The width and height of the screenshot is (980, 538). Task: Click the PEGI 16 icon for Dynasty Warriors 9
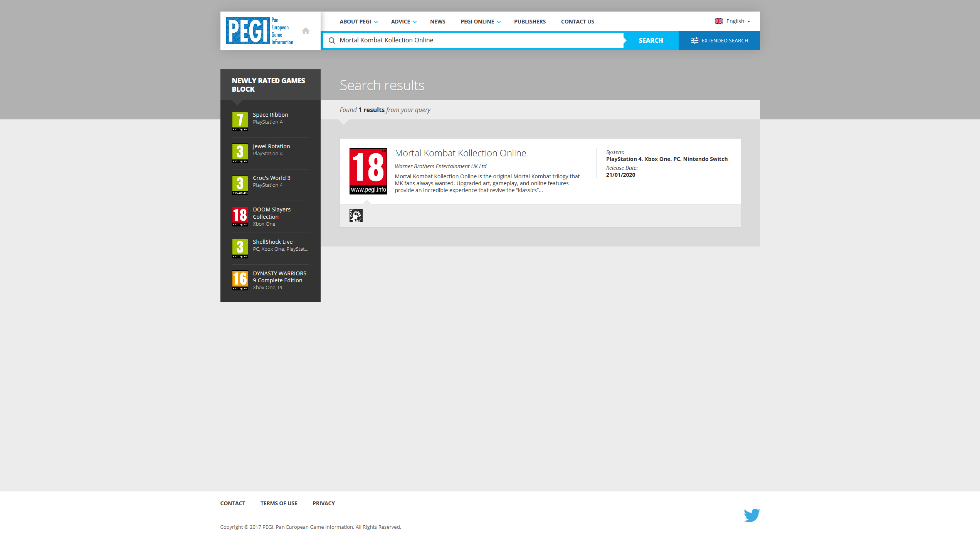point(240,280)
